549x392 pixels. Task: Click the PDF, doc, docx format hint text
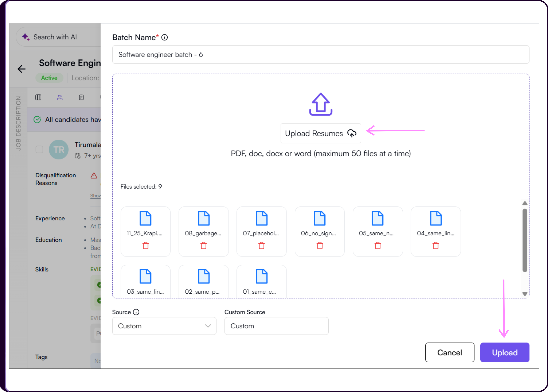point(321,154)
